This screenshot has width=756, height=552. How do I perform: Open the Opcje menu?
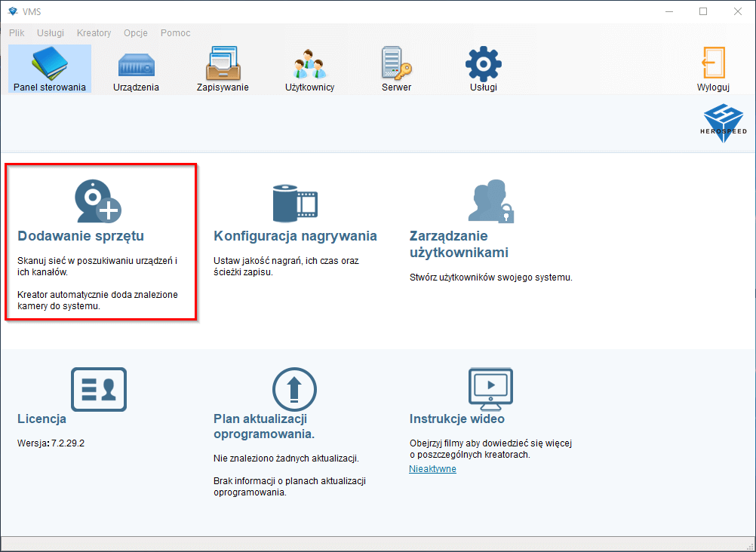tap(135, 32)
